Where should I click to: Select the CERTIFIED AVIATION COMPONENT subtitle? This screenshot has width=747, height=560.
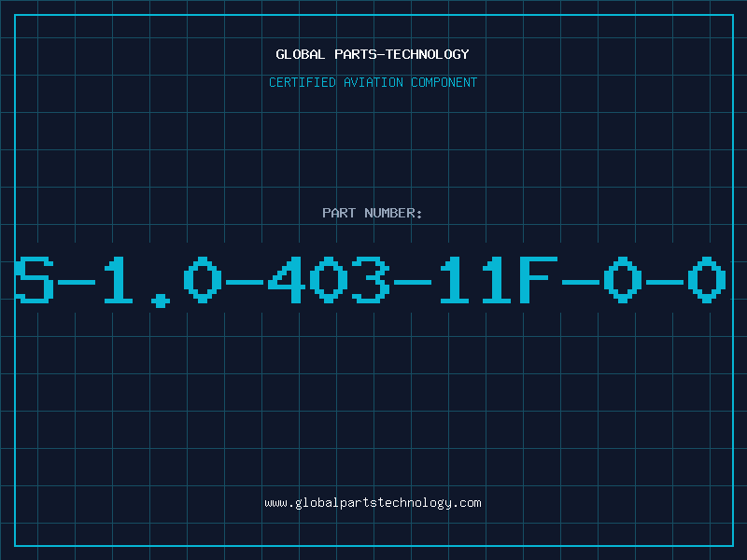coord(373,82)
